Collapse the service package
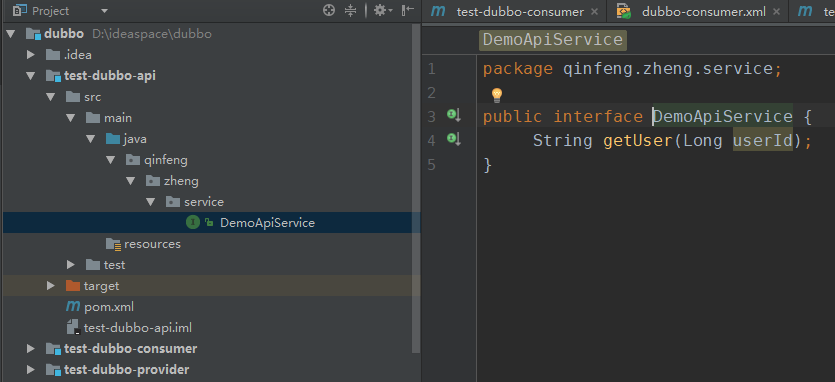 [151, 202]
